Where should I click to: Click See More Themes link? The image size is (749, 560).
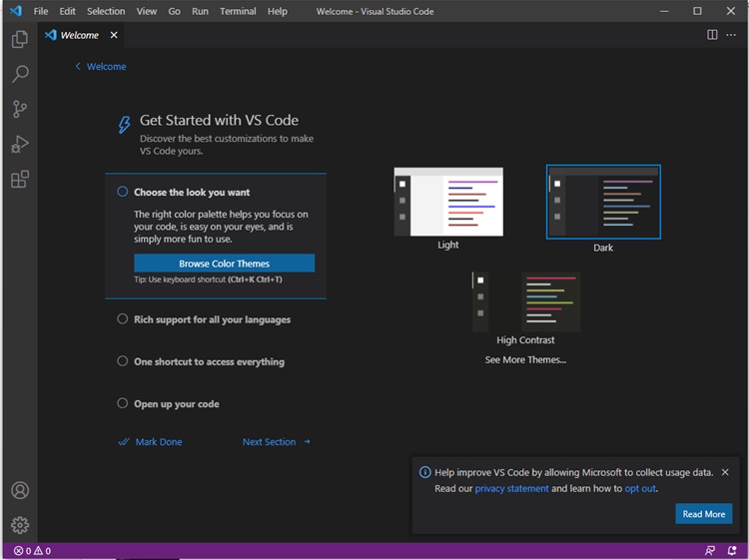[525, 359]
